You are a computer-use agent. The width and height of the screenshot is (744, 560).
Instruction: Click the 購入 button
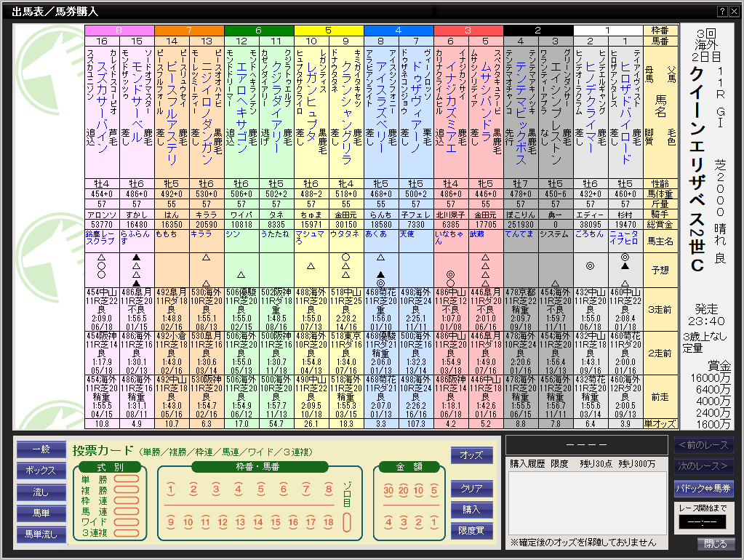pyautogui.click(x=472, y=509)
